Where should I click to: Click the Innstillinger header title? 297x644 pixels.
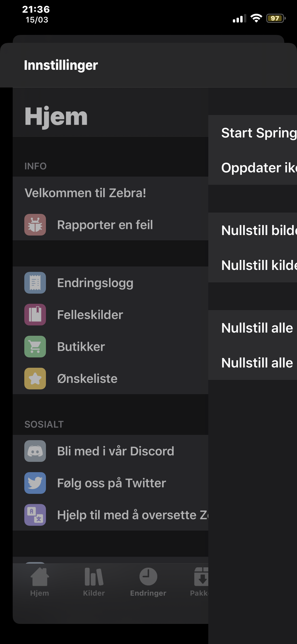tap(61, 65)
